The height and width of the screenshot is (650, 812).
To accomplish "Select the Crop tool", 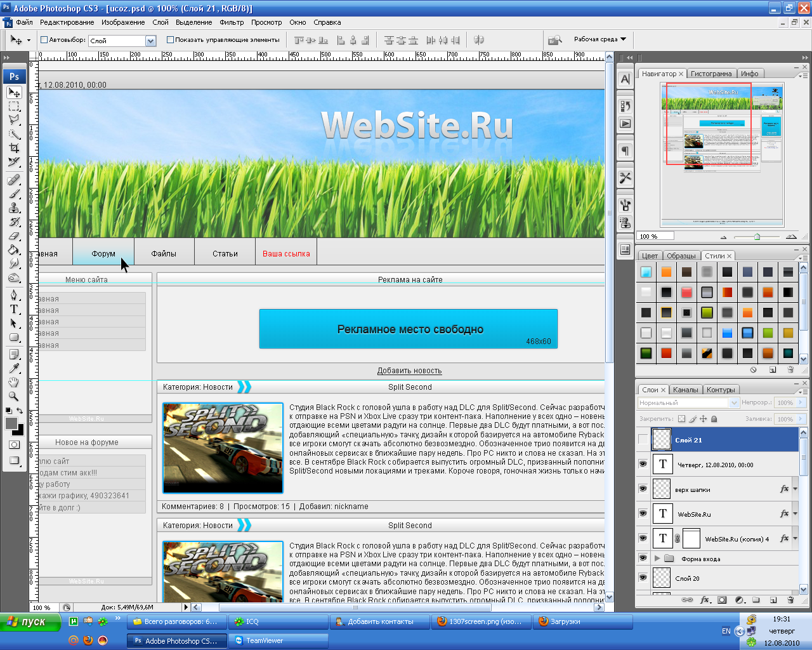I will point(14,148).
